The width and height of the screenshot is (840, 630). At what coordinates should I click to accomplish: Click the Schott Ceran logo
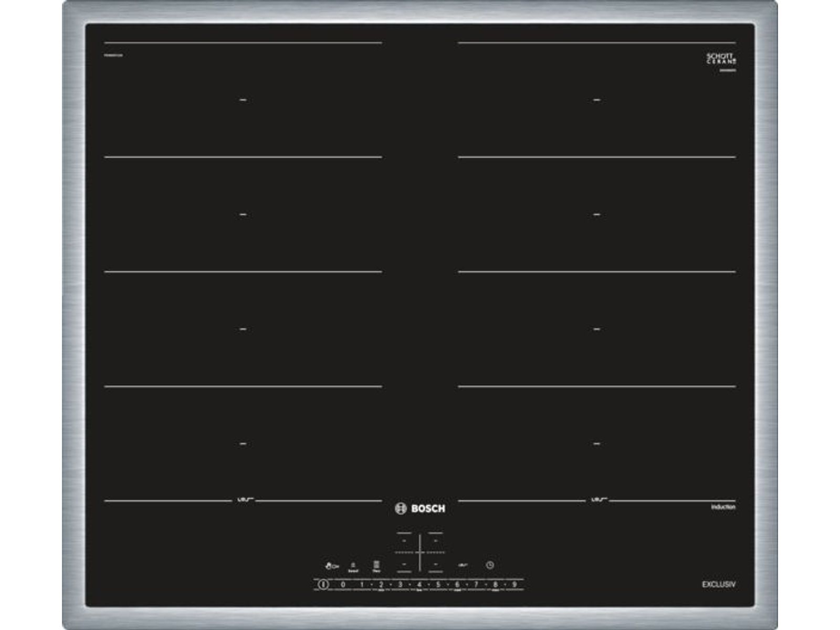[721, 59]
